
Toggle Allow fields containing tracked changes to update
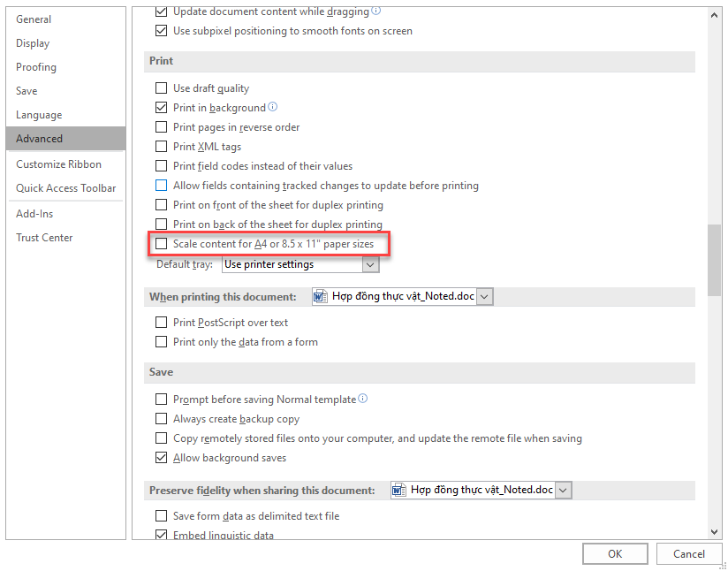(161, 186)
